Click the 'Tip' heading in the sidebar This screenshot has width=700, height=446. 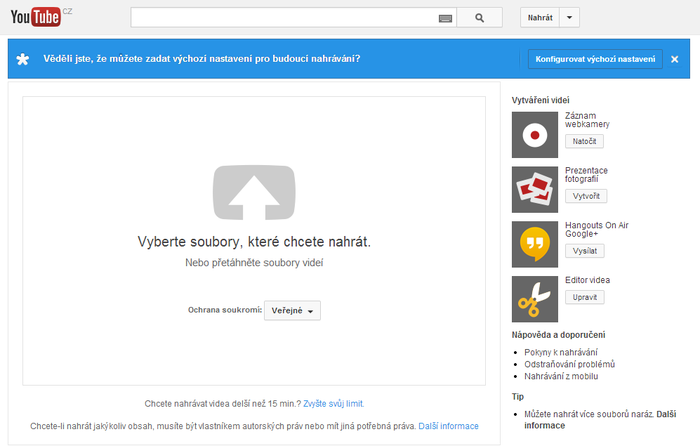click(518, 396)
